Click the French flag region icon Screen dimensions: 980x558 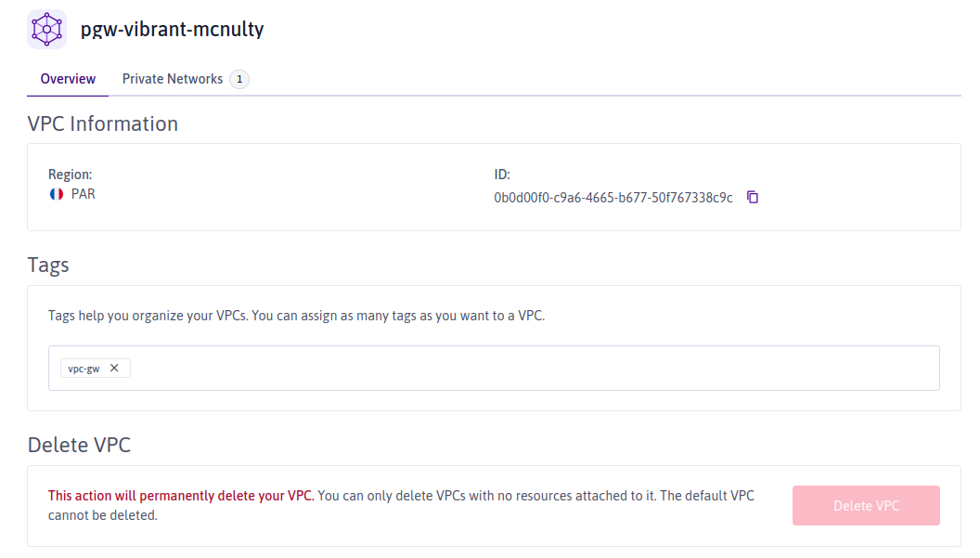[x=57, y=195]
